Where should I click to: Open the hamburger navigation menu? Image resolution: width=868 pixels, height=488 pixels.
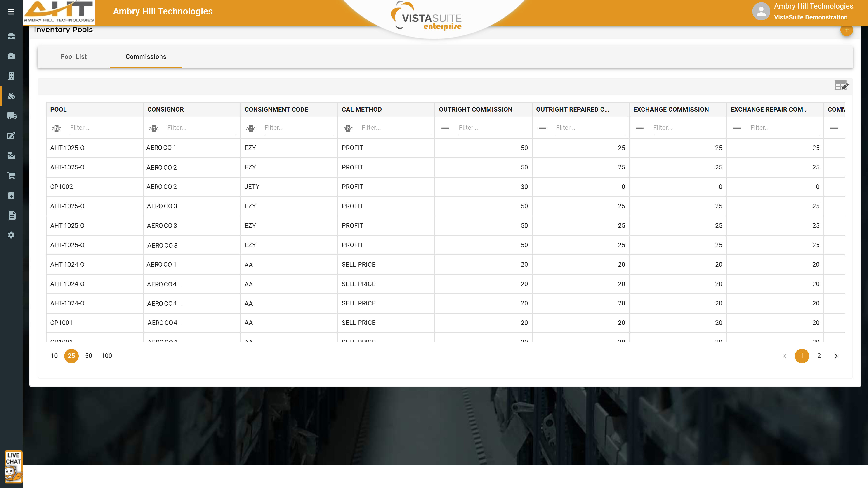(11, 12)
